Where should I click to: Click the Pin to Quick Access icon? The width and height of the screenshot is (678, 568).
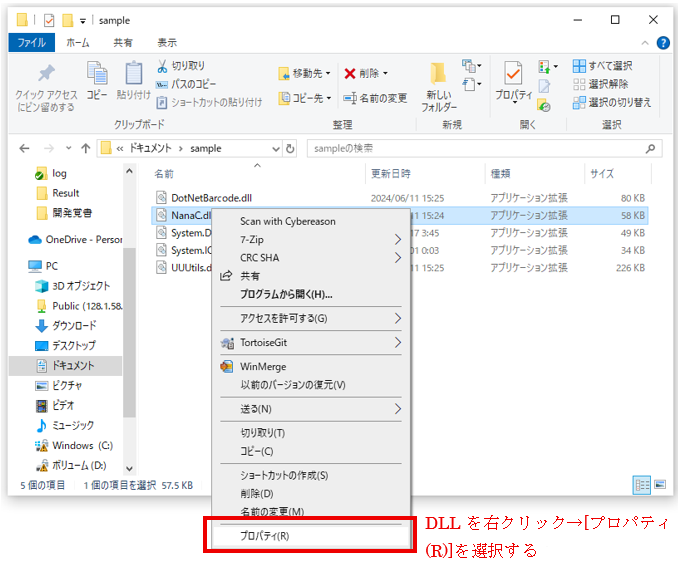pos(46,73)
